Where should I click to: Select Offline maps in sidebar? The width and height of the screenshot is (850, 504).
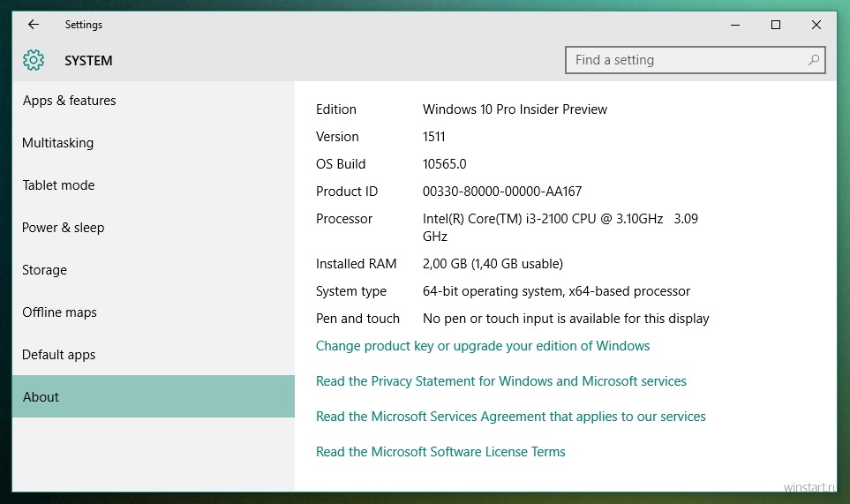click(x=154, y=312)
